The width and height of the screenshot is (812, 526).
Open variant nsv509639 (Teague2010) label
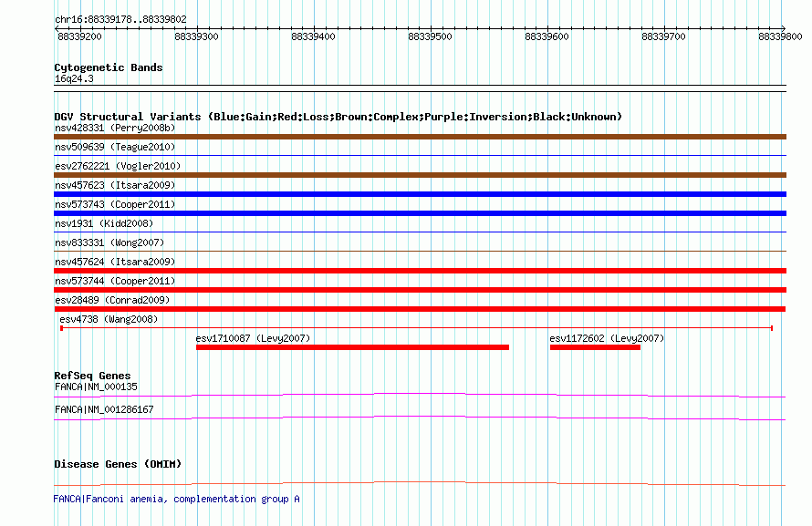tap(115, 147)
